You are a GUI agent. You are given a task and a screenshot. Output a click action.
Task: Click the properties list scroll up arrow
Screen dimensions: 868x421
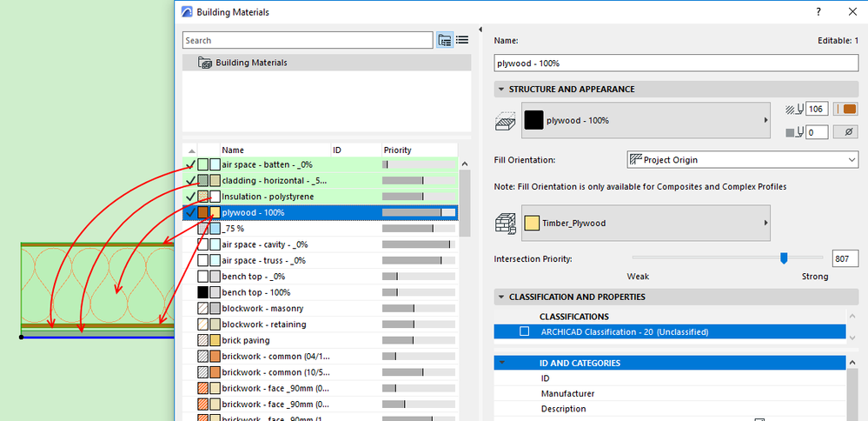[x=852, y=362]
